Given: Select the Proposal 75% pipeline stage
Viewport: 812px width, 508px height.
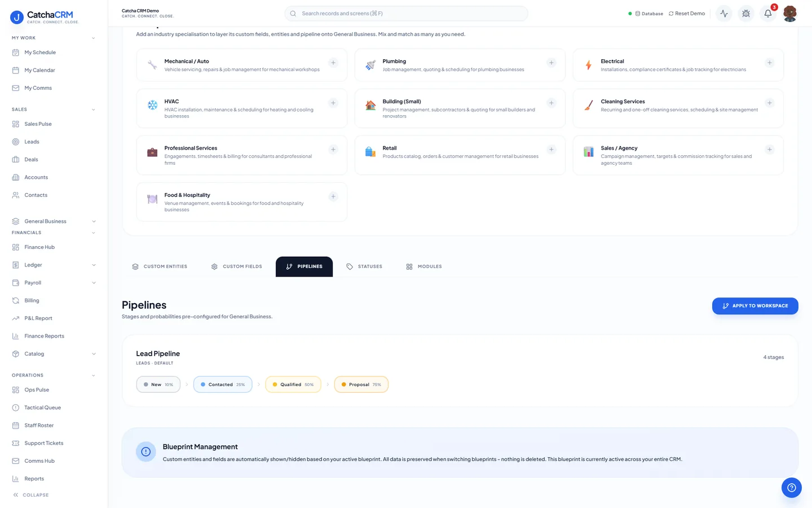Looking at the screenshot, I should 361,384.
